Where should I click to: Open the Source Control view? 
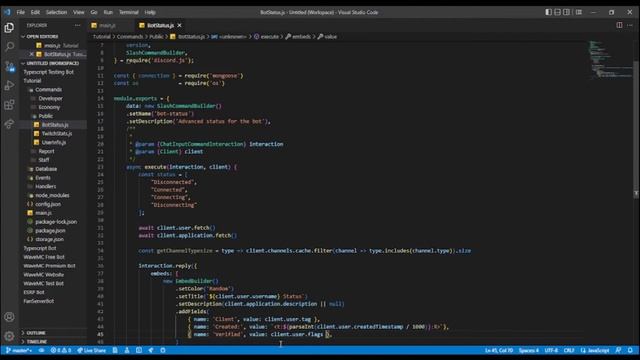click(x=9, y=66)
